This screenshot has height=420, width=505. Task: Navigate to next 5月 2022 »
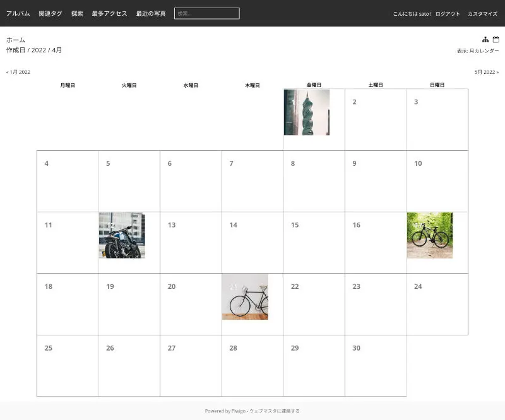coord(486,72)
